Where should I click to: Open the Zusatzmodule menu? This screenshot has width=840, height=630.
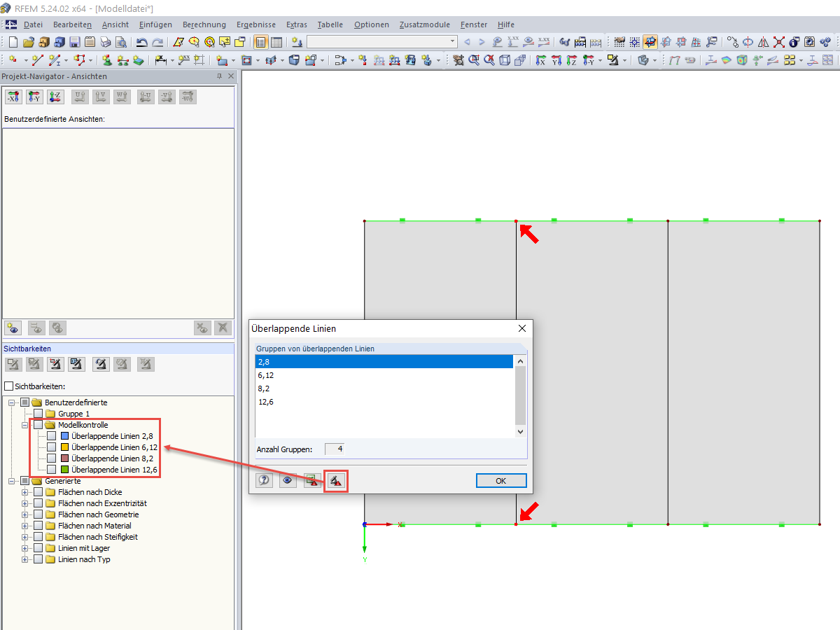click(425, 24)
